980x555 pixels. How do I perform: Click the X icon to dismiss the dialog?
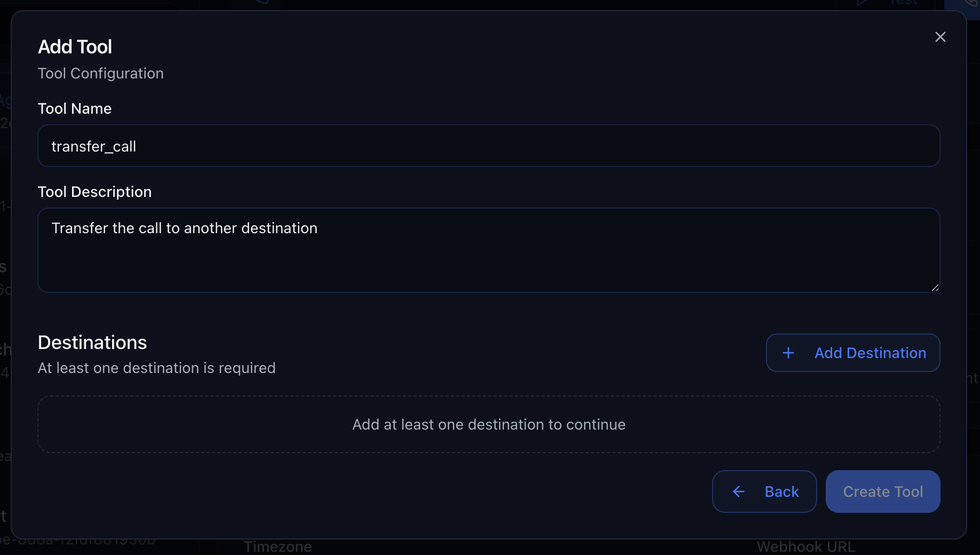click(x=941, y=37)
